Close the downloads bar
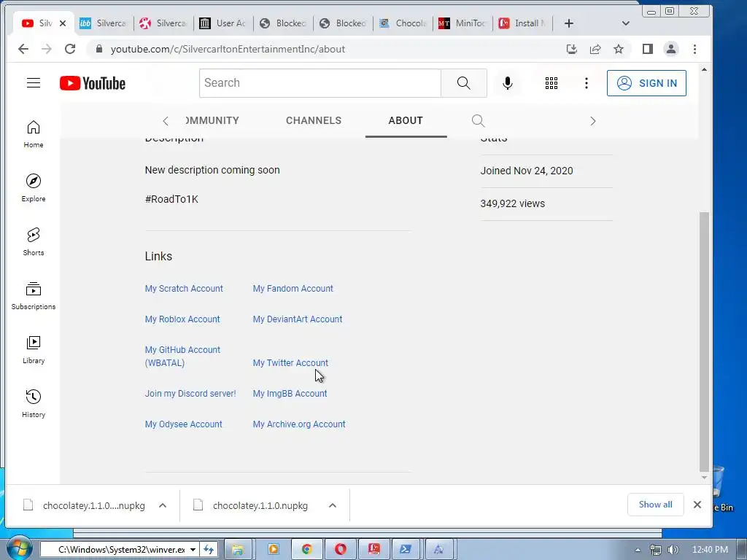Image resolution: width=747 pixels, height=560 pixels. coord(697,505)
